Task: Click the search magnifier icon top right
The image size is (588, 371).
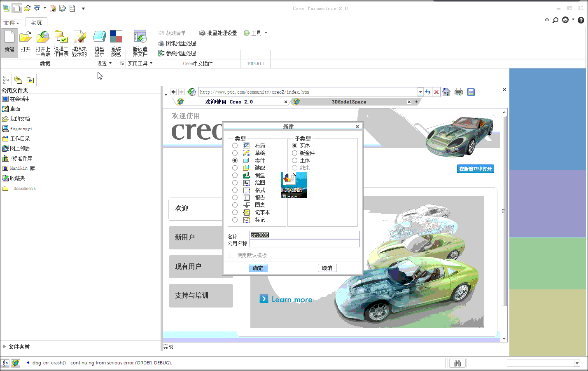Action: tap(555, 20)
